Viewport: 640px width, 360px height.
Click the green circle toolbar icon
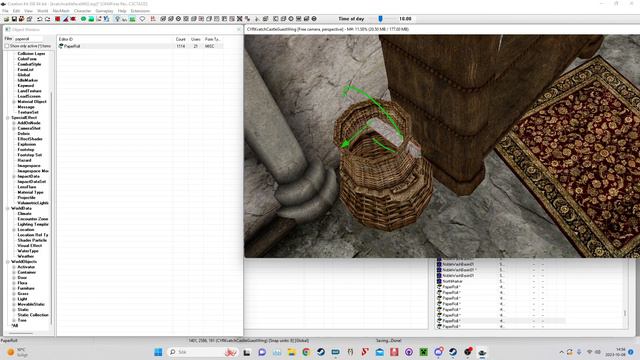coord(83,19)
